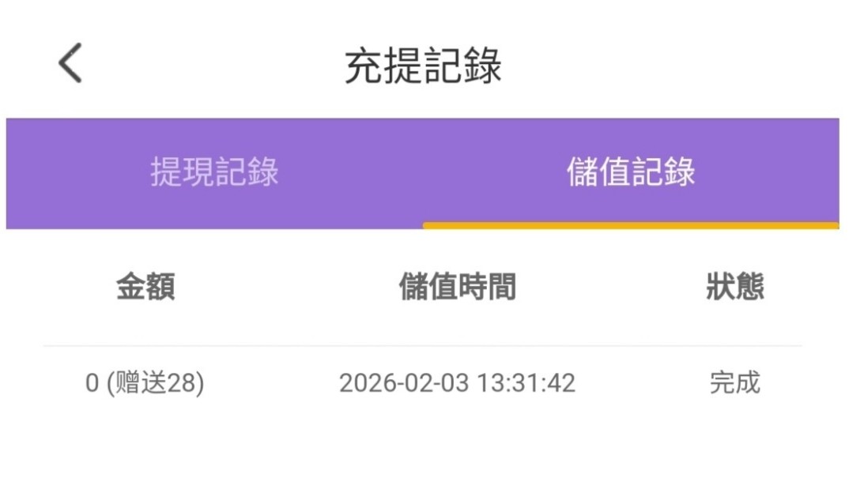Switch to the 提現記錄 tab

tap(214, 172)
